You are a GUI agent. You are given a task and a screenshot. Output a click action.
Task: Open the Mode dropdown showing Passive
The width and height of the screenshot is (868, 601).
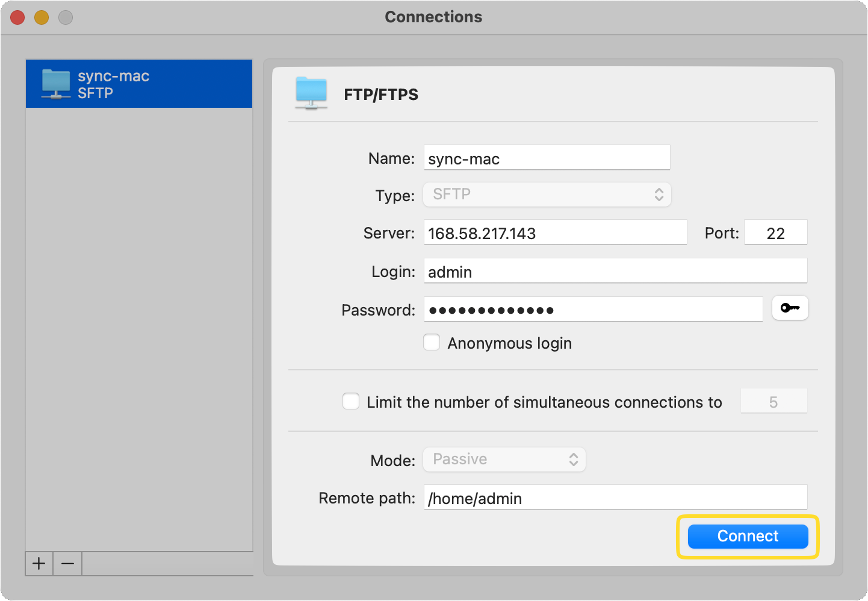tap(504, 459)
